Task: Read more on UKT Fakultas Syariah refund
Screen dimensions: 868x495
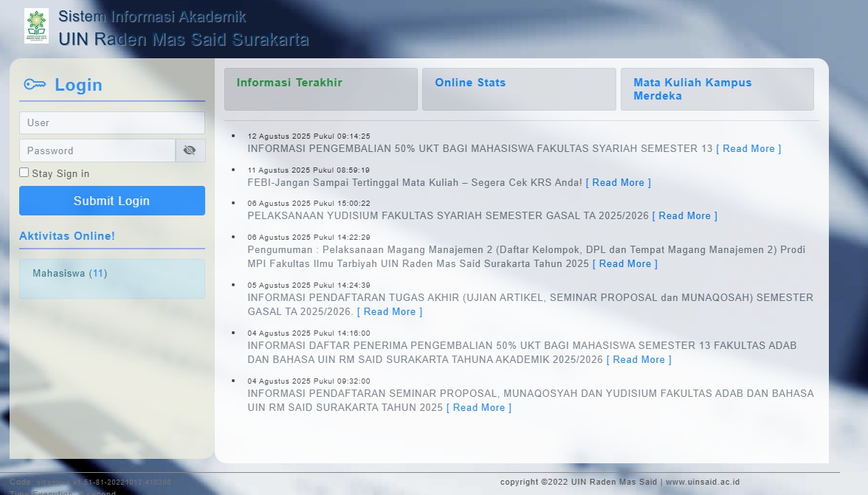Action: coord(748,149)
